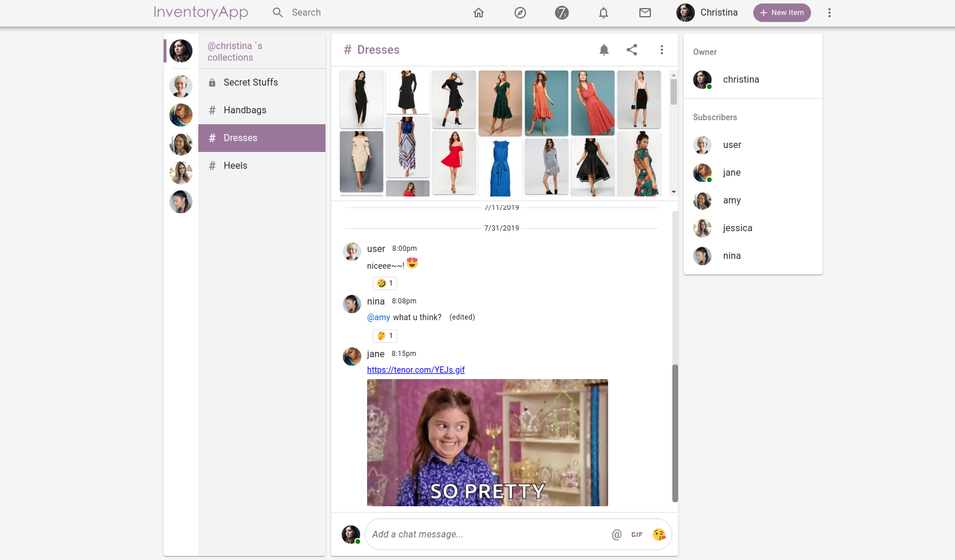Open the private Secret Stuffs channel
955x560 pixels.
click(x=250, y=82)
